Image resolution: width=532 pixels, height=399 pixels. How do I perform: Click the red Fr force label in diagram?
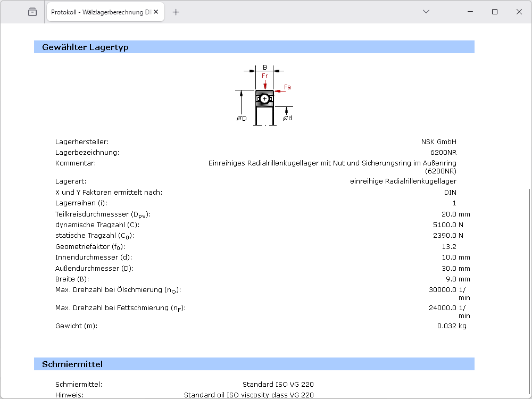pos(265,76)
